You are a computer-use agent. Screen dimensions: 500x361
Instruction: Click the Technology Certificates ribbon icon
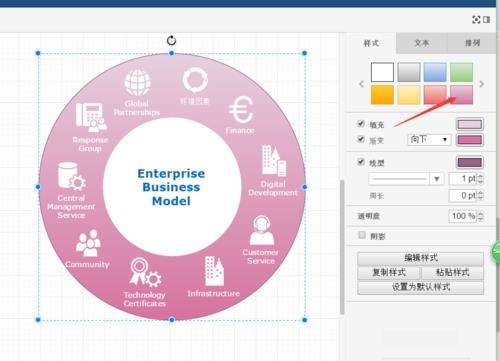[x=145, y=272]
